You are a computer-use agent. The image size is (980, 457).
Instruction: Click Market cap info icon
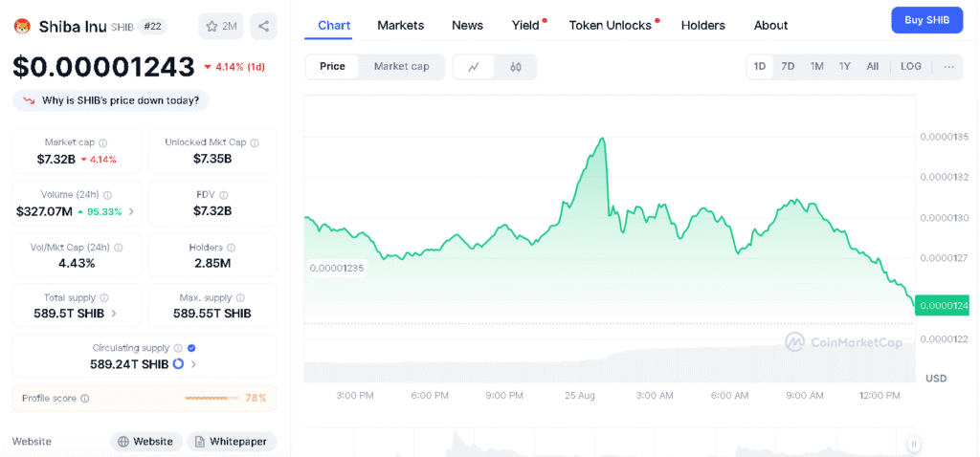pyautogui.click(x=103, y=142)
